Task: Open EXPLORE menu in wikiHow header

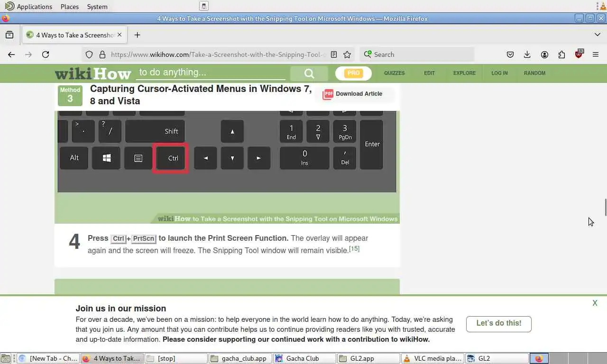Action: pos(464,73)
